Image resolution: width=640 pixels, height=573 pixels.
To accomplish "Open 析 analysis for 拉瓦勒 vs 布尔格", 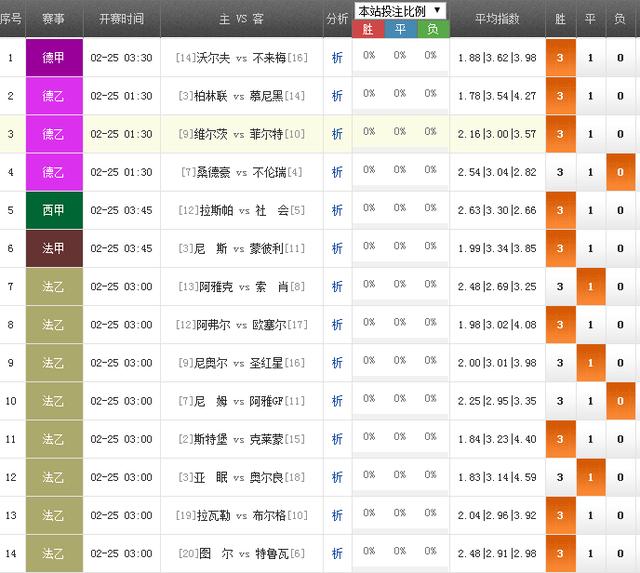I will [x=337, y=515].
